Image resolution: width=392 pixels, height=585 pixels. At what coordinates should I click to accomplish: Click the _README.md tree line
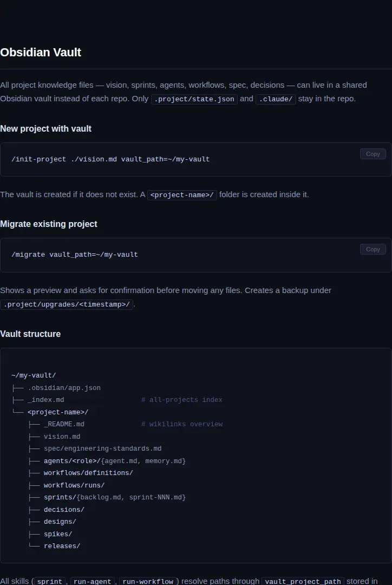pos(64,424)
